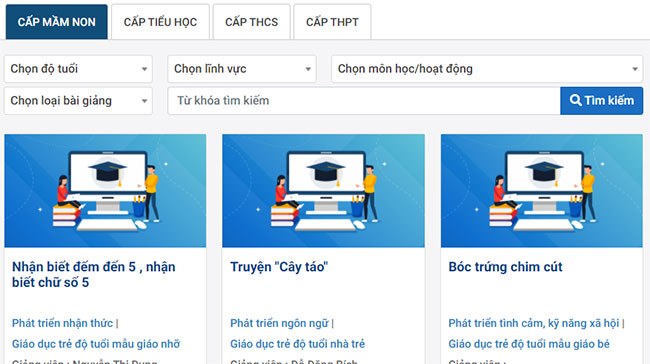Open lesson title Truyện "Cây táo"

click(x=279, y=267)
